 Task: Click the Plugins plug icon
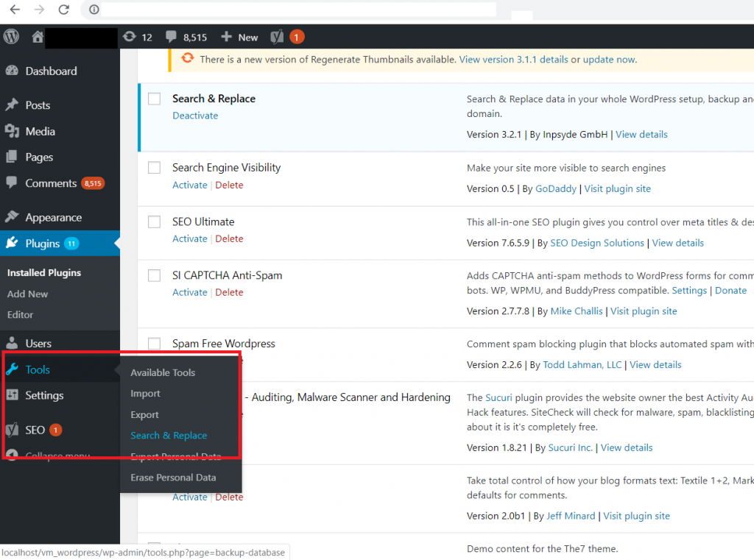[x=12, y=243]
